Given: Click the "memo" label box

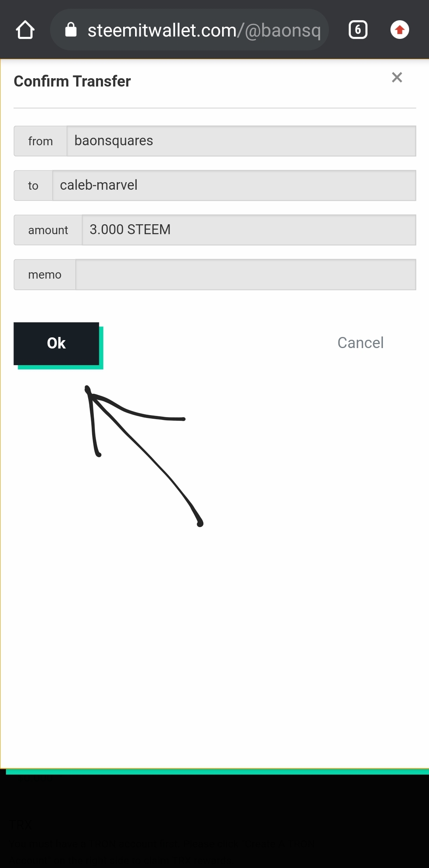Looking at the screenshot, I should pyautogui.click(x=45, y=275).
